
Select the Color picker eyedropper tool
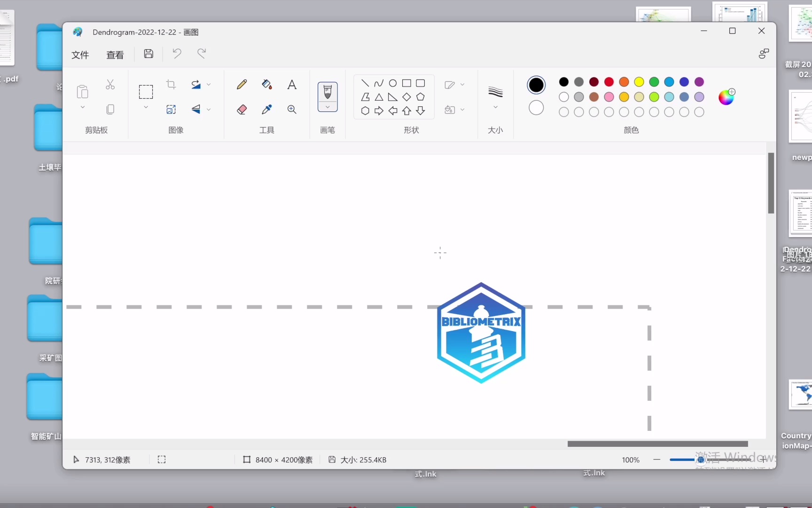point(267,109)
